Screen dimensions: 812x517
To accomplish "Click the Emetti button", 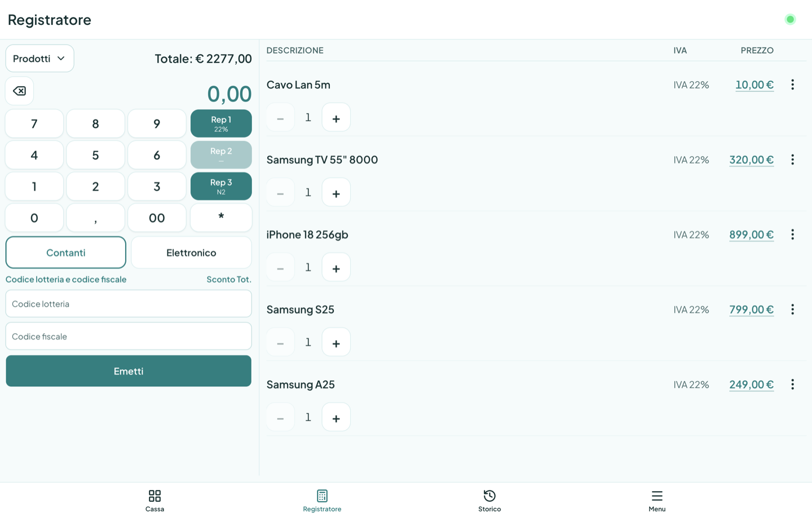I will pyautogui.click(x=129, y=371).
